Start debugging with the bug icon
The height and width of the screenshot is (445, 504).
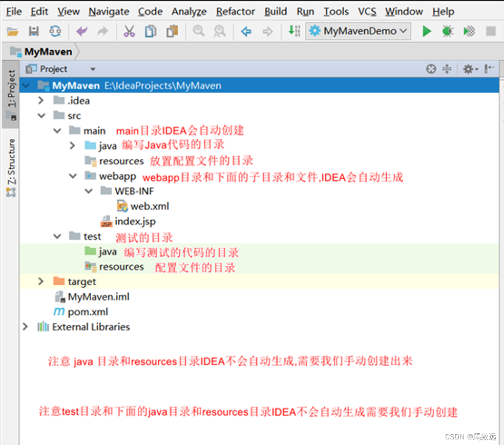448,31
